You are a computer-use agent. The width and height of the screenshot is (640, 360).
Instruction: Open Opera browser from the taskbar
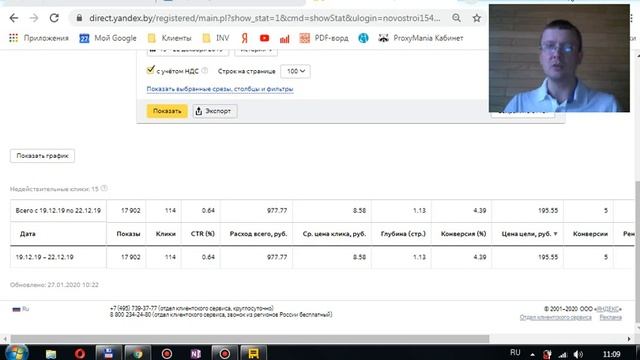80,353
